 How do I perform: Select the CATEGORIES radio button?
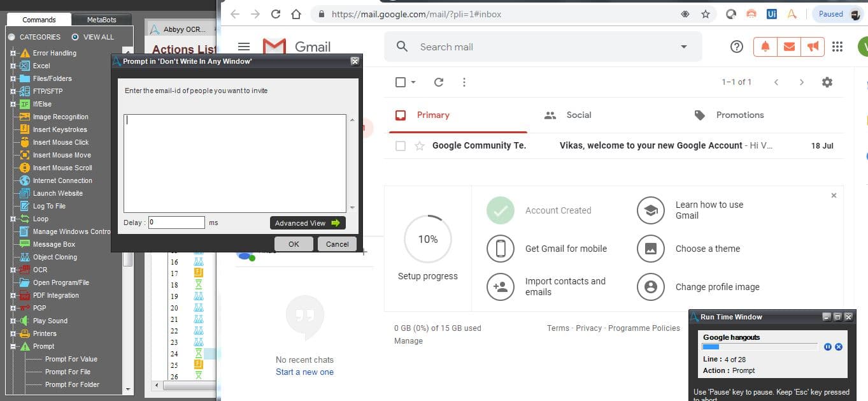click(12, 37)
